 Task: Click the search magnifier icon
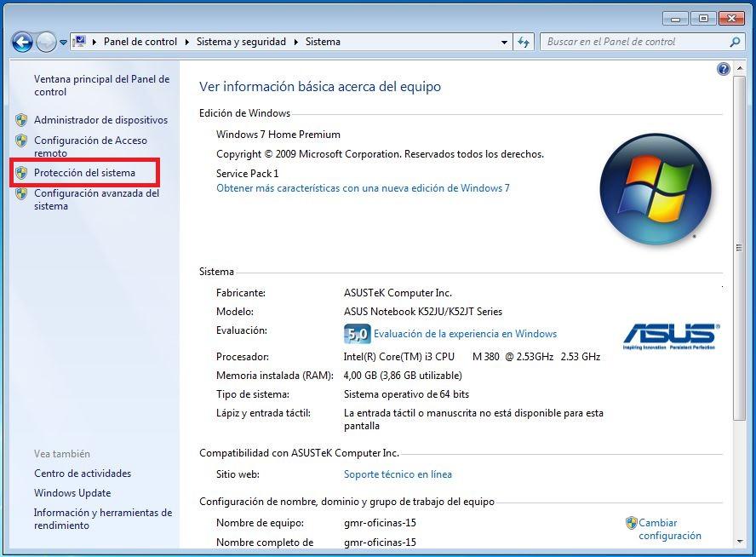736,42
